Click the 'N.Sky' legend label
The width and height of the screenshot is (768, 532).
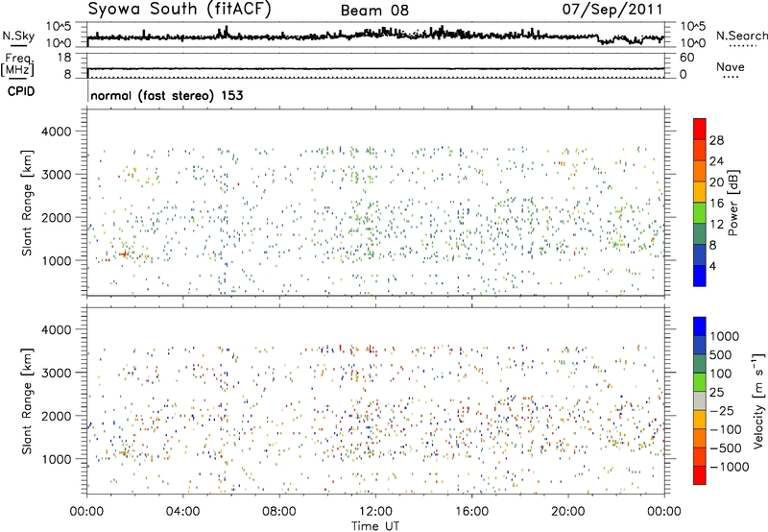[x=18, y=36]
